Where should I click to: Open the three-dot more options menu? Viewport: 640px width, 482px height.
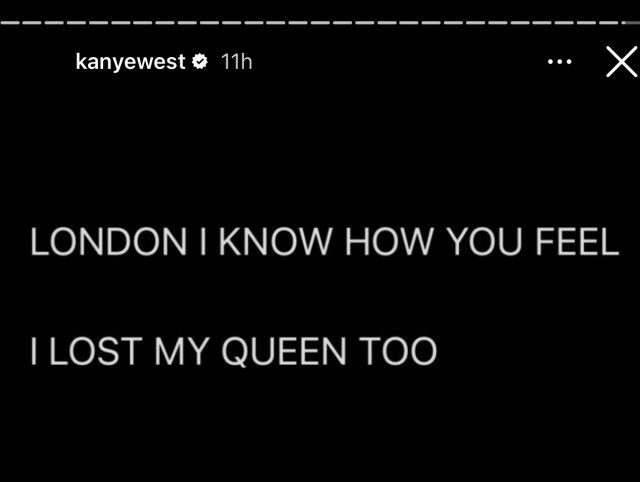click(560, 62)
